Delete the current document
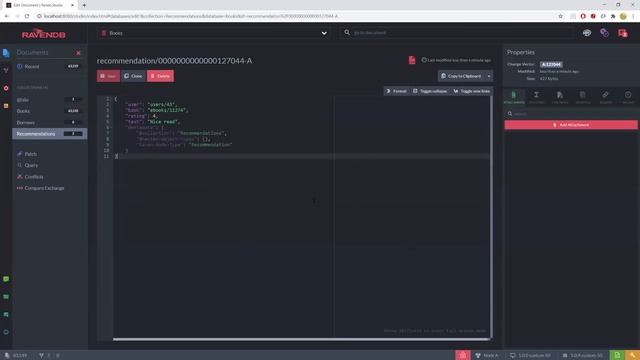 [160, 76]
